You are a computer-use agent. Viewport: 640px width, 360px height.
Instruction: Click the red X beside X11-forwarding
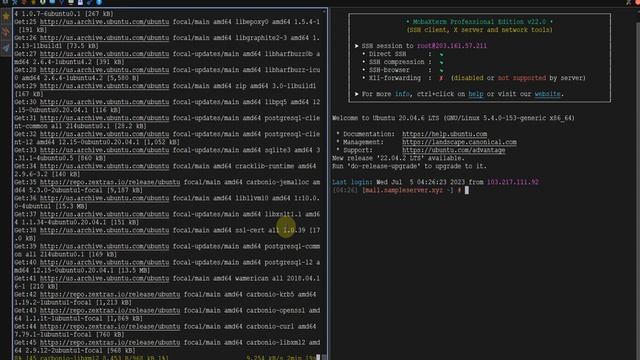441,78
